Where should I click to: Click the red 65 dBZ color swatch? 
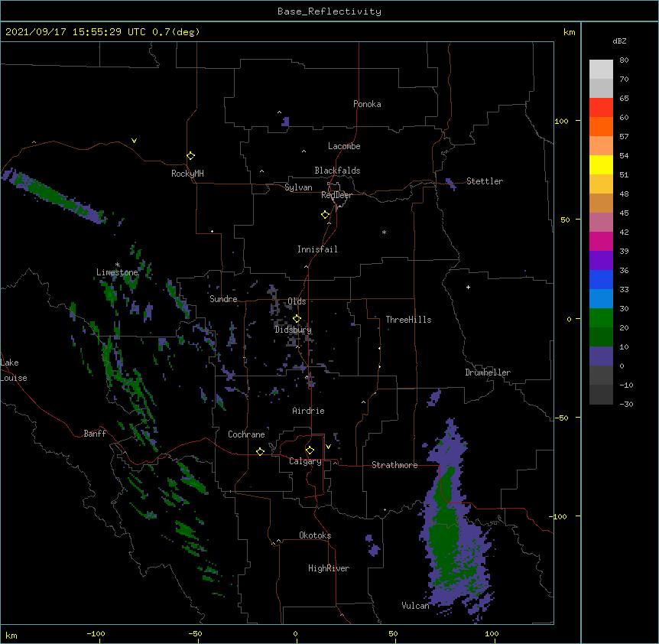[601, 107]
